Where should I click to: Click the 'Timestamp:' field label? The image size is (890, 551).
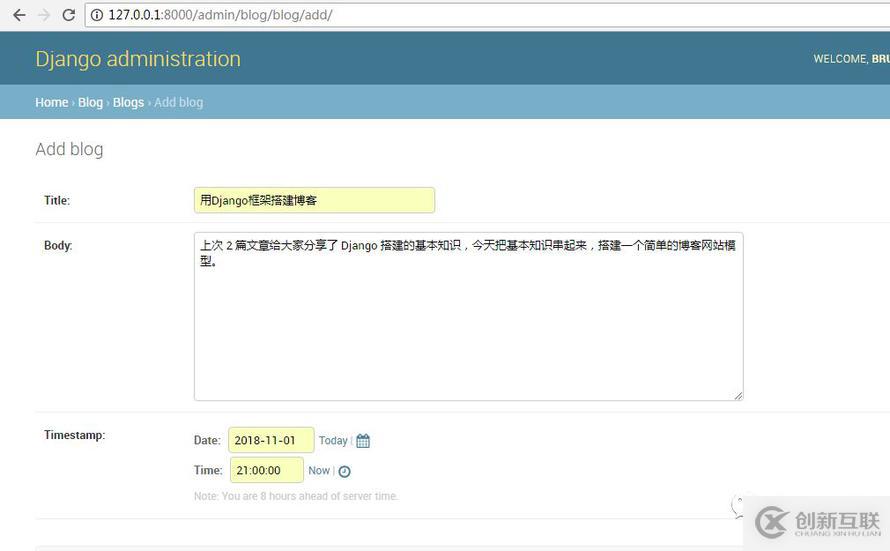pyautogui.click(x=74, y=435)
